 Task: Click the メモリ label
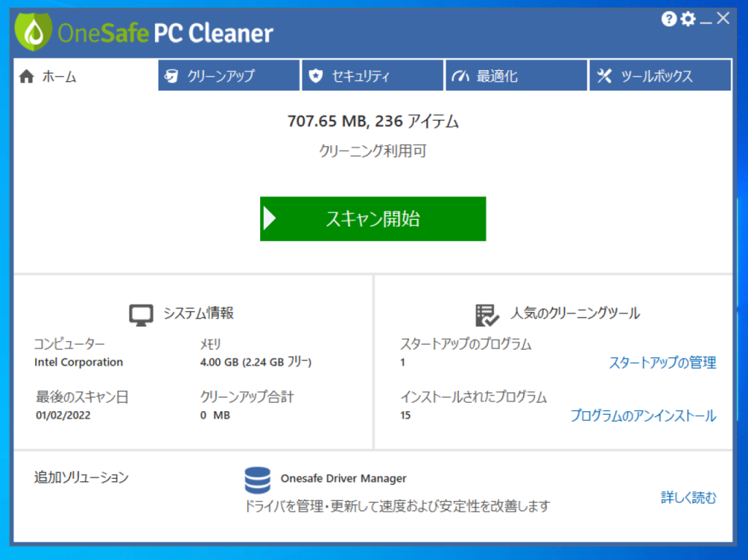pos(210,343)
